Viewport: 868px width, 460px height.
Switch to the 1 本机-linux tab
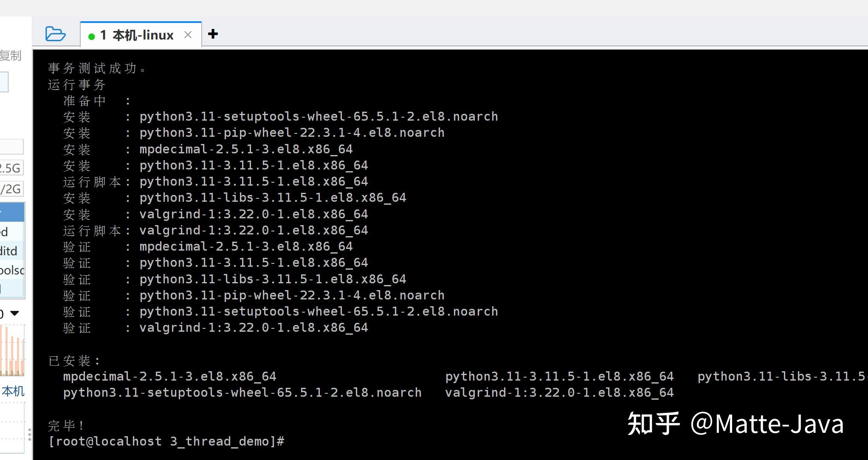(x=136, y=35)
